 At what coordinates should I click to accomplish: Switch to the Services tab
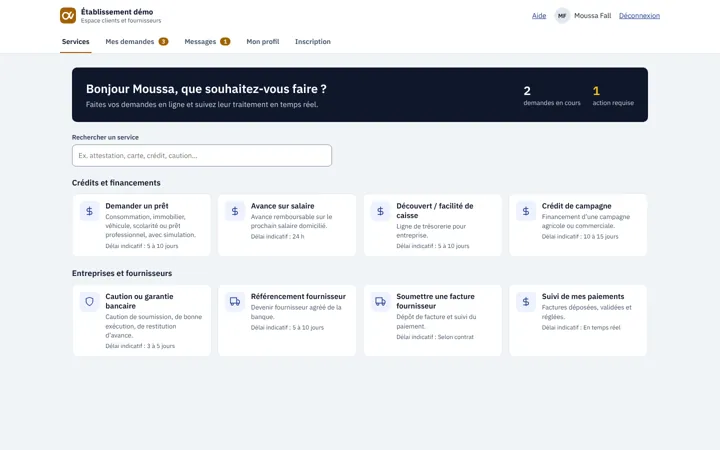(76, 42)
